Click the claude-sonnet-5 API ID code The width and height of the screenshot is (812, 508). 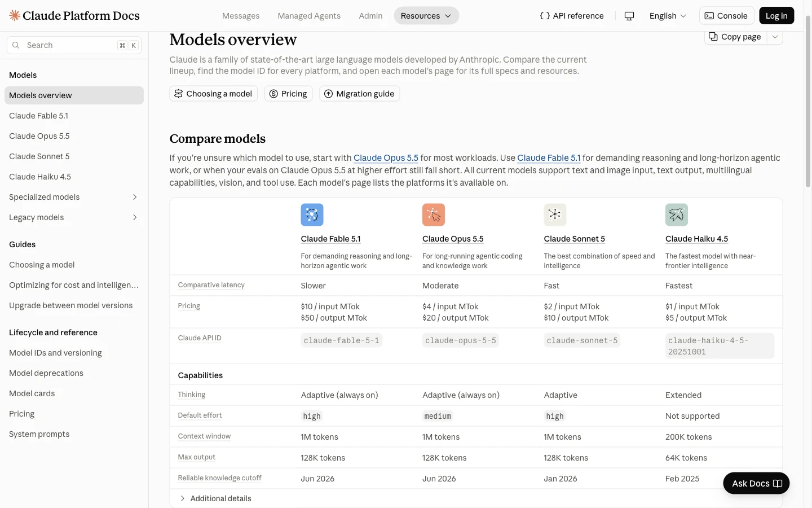click(x=582, y=340)
